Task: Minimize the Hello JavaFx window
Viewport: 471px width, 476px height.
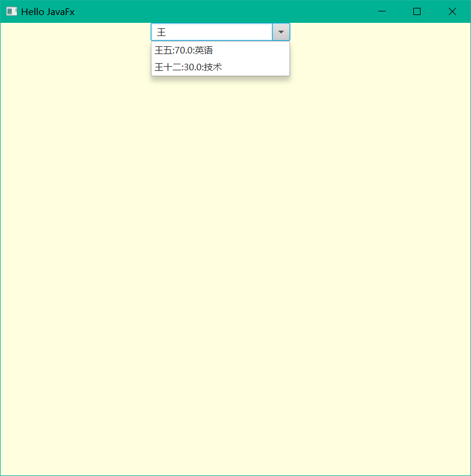Action: pos(382,11)
